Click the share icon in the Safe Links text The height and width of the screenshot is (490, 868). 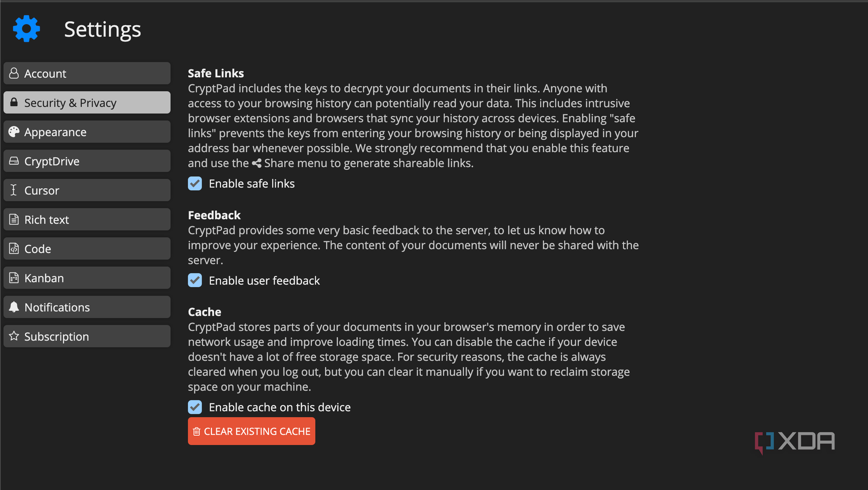[x=256, y=163]
